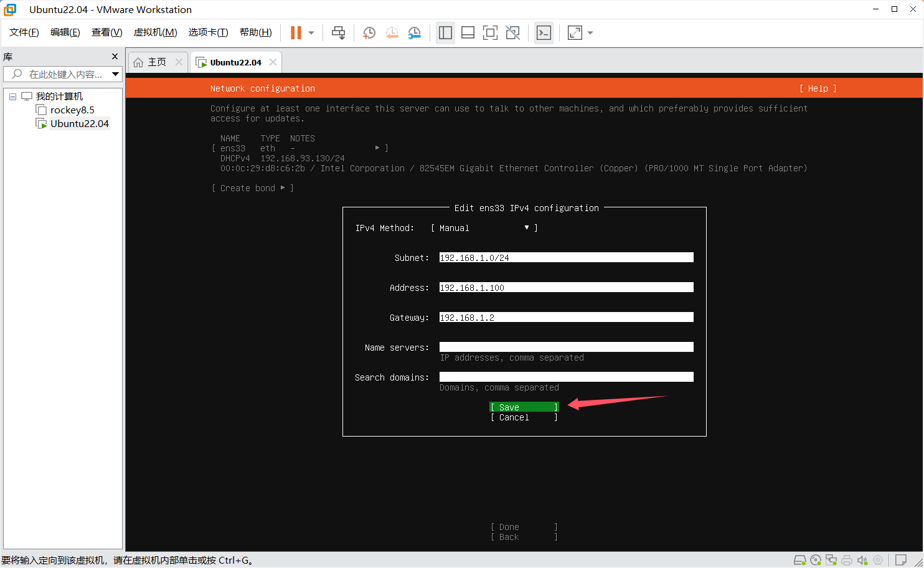Toggle the thumbnail bar view
Screen dimensions: 924x568
coord(468,33)
